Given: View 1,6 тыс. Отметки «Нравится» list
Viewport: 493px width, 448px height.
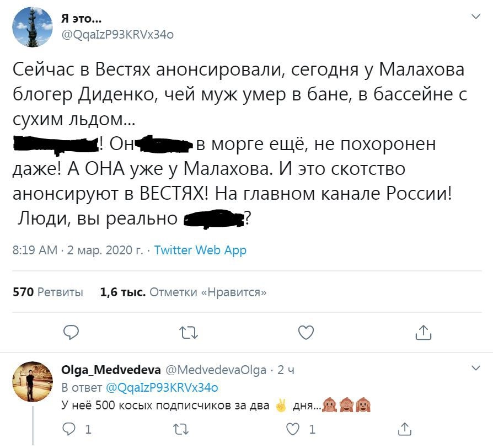Looking at the screenshot, I should click(x=184, y=292).
